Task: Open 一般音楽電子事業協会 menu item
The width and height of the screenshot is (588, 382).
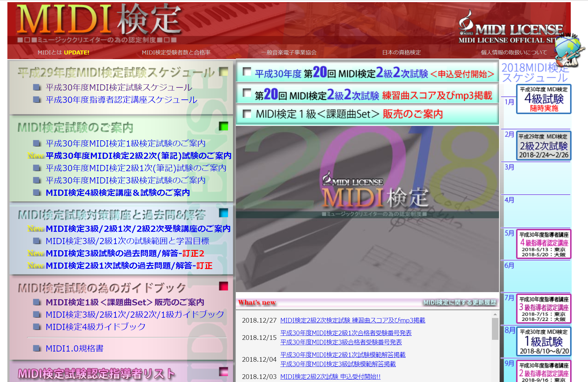Action: coord(289,52)
